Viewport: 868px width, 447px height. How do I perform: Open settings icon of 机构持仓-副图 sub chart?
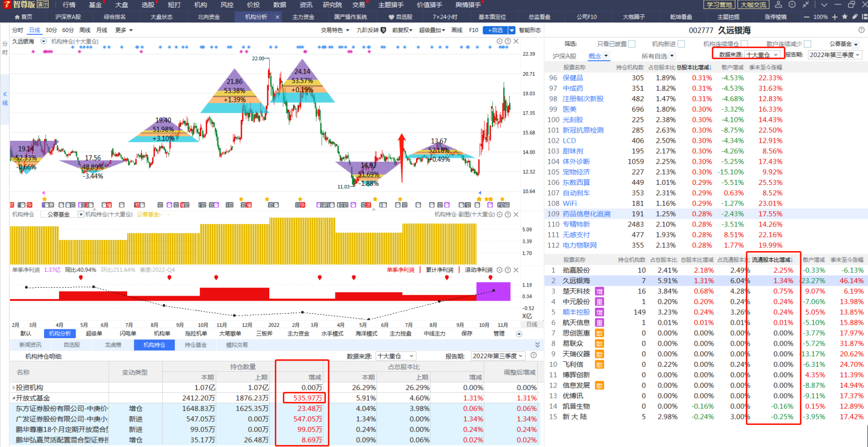500,214
